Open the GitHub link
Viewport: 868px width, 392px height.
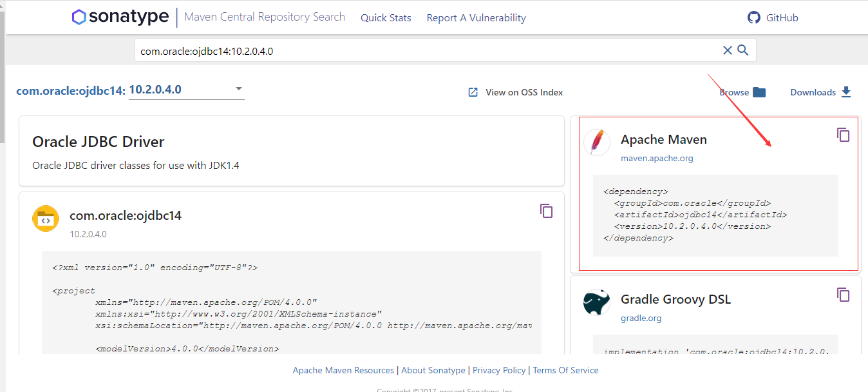(x=782, y=18)
